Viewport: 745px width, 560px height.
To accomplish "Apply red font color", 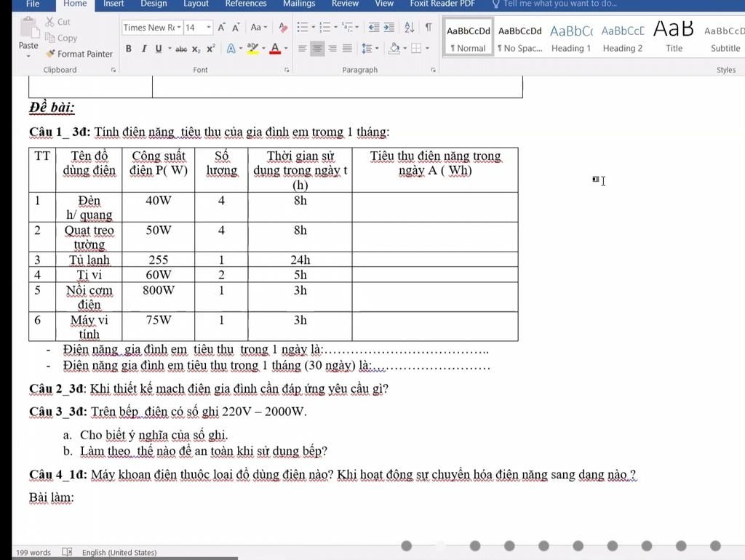I will coord(275,49).
